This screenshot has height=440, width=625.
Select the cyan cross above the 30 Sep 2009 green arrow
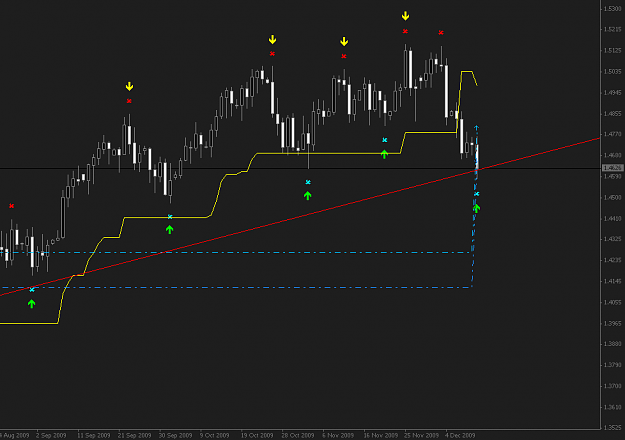click(x=170, y=217)
